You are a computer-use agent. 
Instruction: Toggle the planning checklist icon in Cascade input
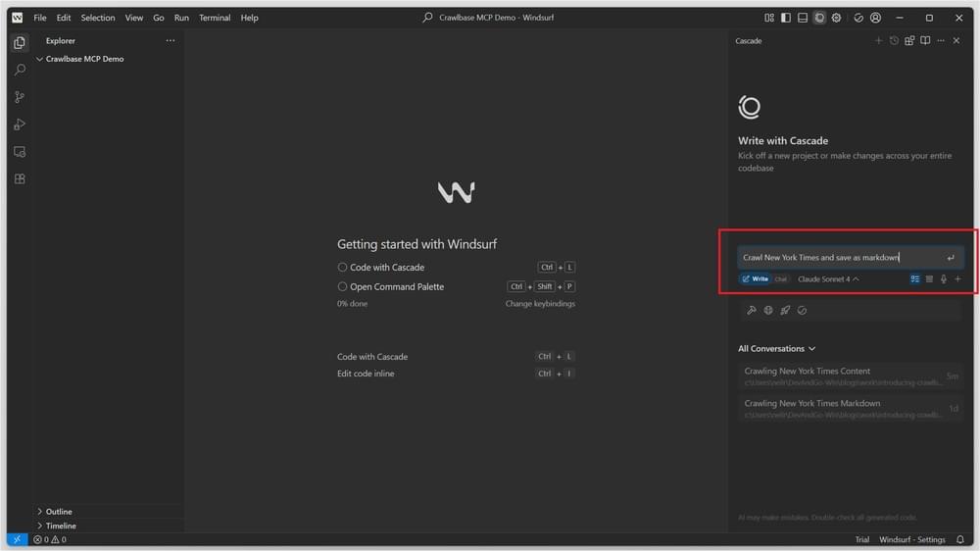(915, 279)
